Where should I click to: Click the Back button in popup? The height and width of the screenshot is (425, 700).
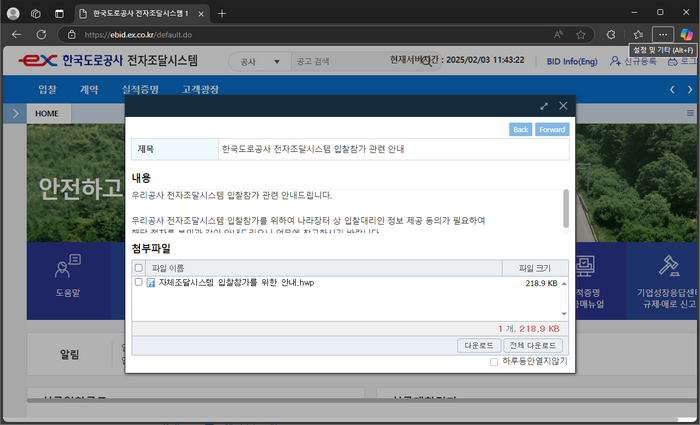tap(521, 129)
